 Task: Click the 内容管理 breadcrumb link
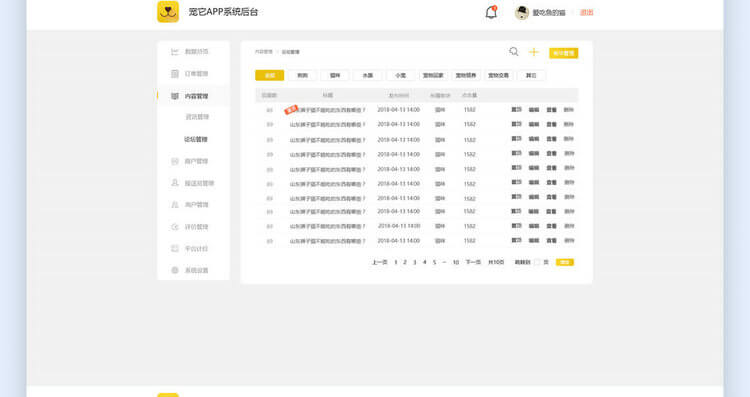tap(264, 52)
